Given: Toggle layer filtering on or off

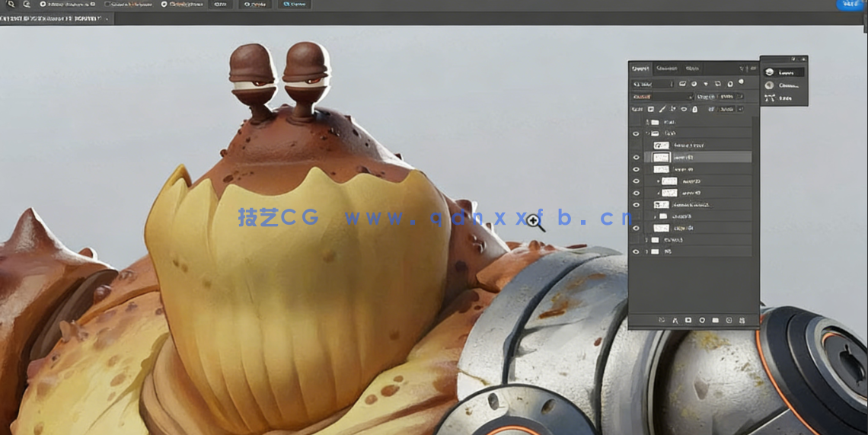Looking at the screenshot, I should click(x=742, y=82).
